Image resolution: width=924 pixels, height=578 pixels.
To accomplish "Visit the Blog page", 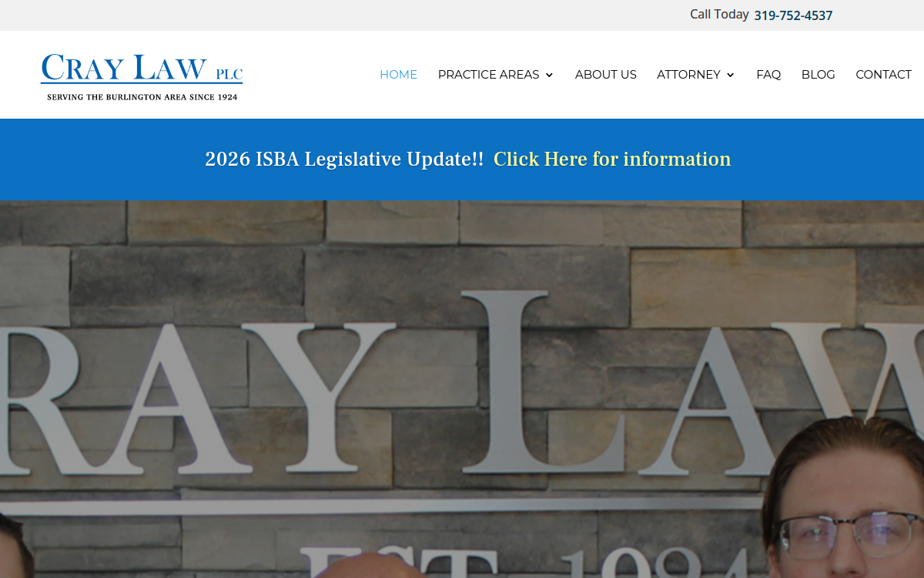I will point(818,75).
